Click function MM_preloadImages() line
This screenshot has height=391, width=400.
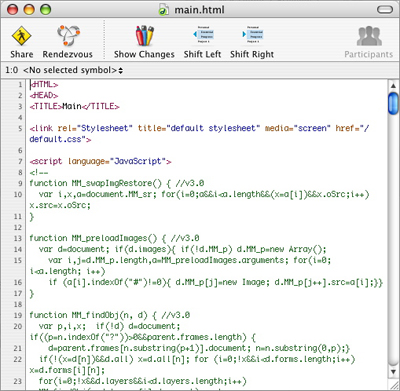coord(114,238)
